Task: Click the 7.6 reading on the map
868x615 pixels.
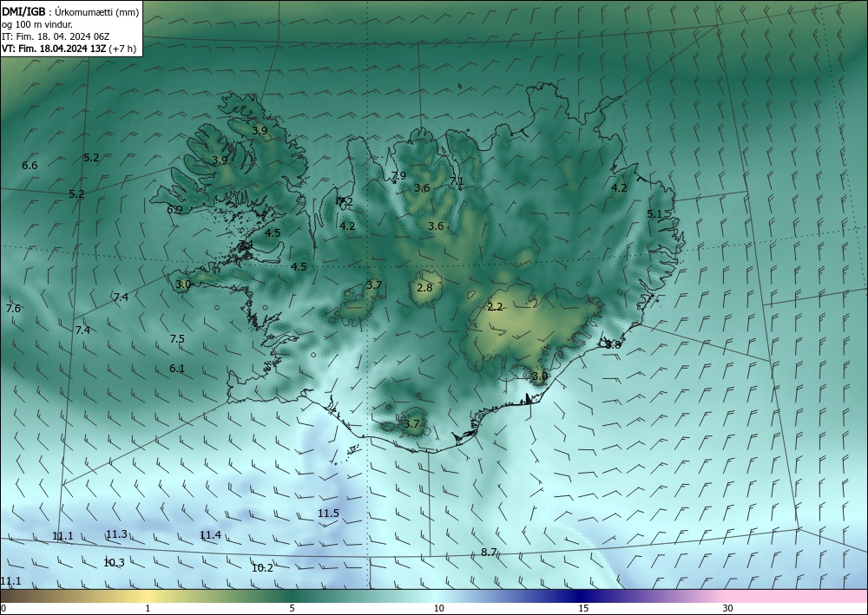Action: pyautogui.click(x=13, y=309)
